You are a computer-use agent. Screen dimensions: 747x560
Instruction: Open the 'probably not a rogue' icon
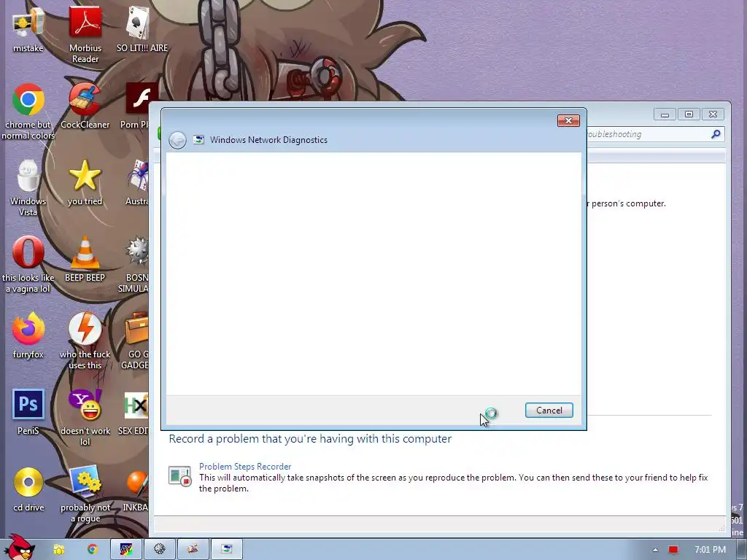pos(85,495)
